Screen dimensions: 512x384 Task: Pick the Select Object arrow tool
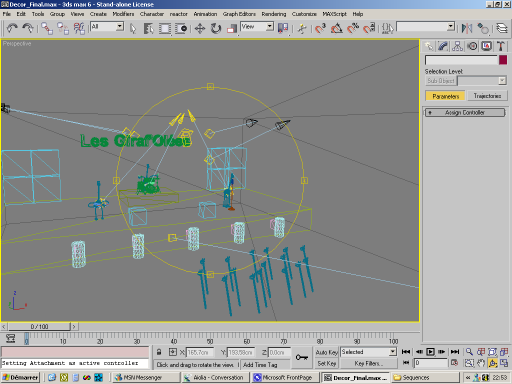(133, 29)
